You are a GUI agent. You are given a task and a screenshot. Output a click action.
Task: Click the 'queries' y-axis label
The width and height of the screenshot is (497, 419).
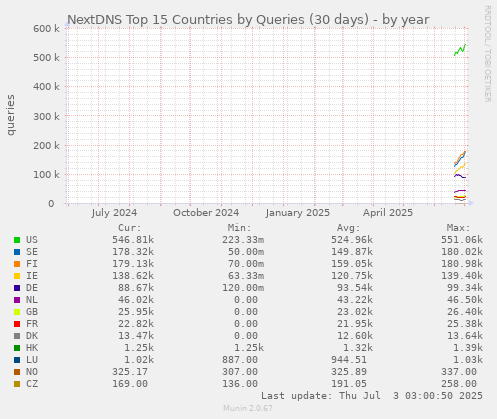click(x=11, y=115)
